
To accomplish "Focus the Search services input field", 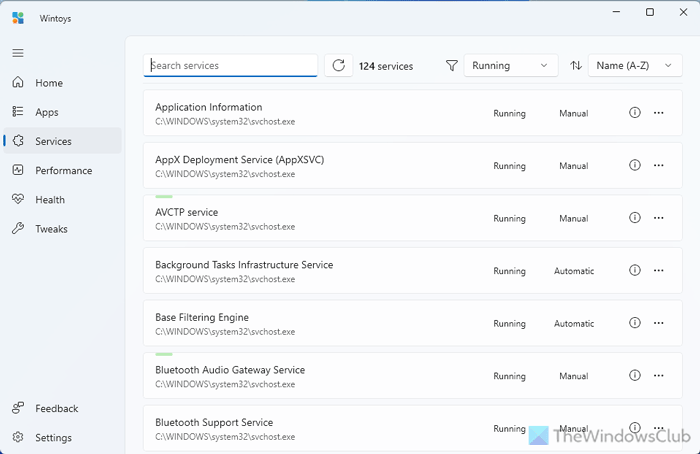I will tap(231, 65).
